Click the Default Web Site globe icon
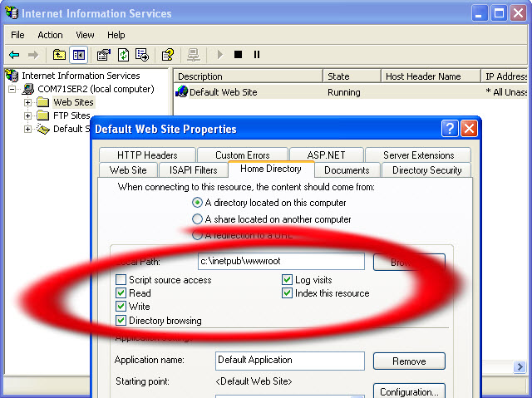 point(181,91)
